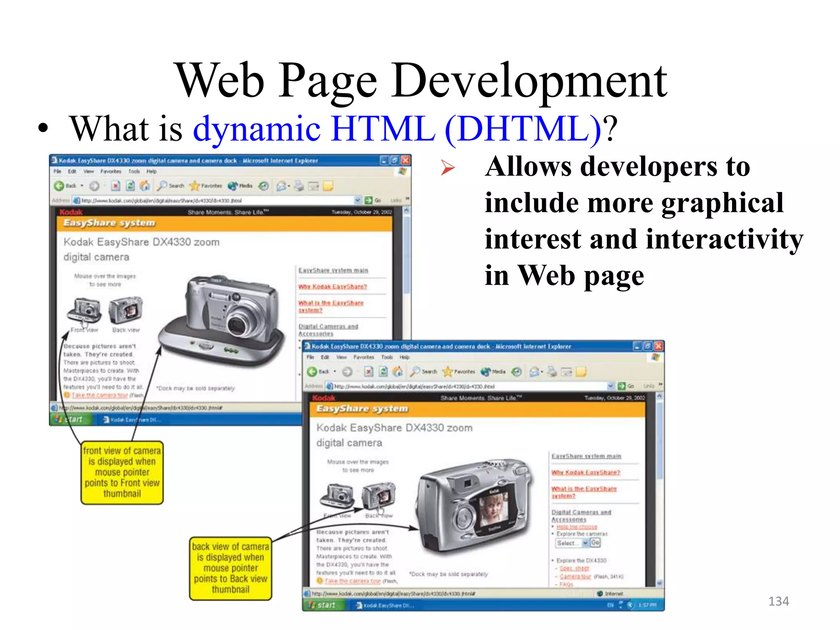840x630 pixels.
Task: Open File menu in upper Internet Explorer window
Action: [x=57, y=171]
